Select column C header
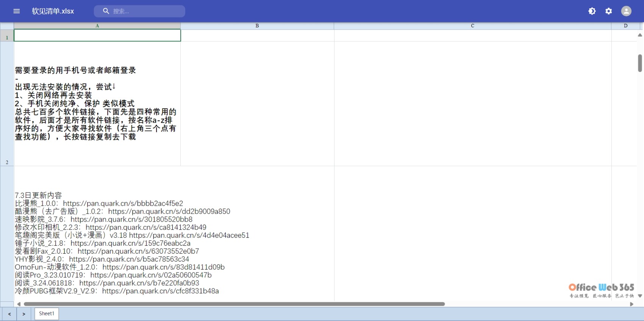 coord(472,26)
